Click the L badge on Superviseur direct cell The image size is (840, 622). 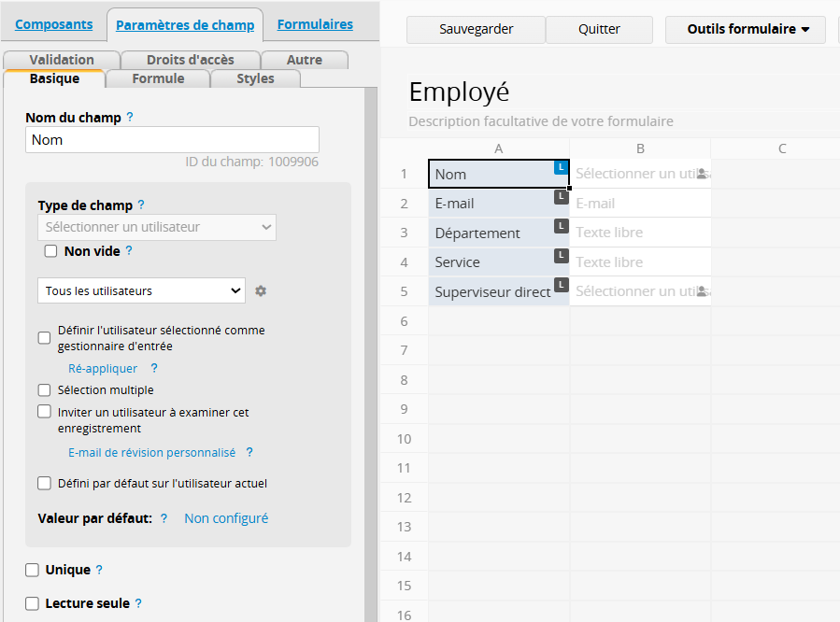[x=561, y=285]
